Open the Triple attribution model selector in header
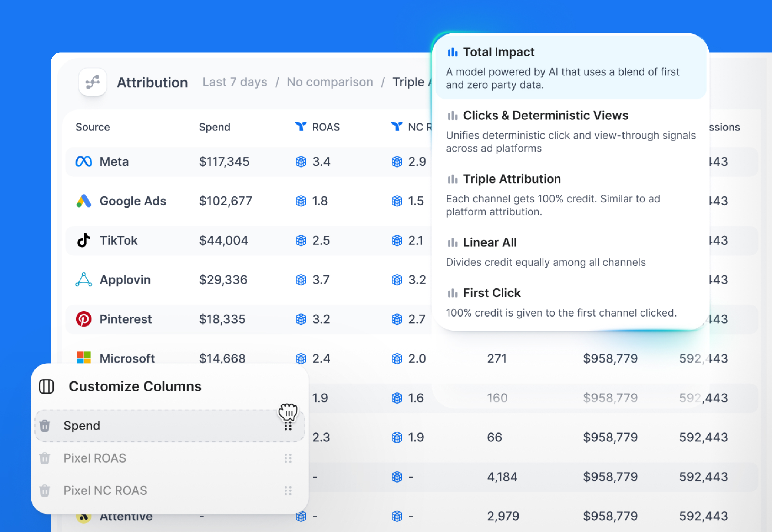Viewport: 772px width, 532px height. tap(412, 82)
